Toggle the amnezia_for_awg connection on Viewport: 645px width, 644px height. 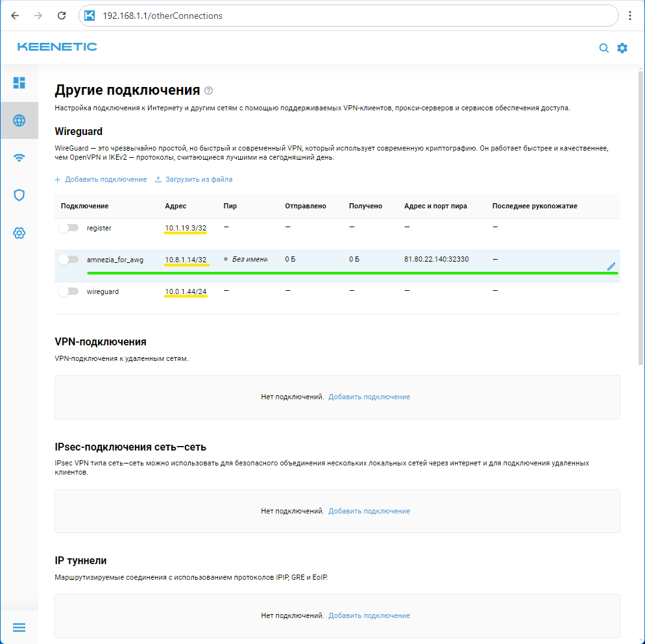pos(68,260)
